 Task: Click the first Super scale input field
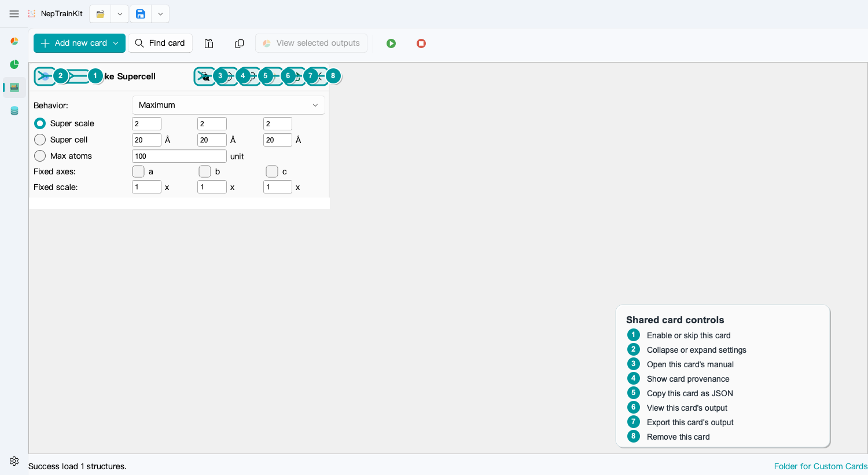[146, 123]
